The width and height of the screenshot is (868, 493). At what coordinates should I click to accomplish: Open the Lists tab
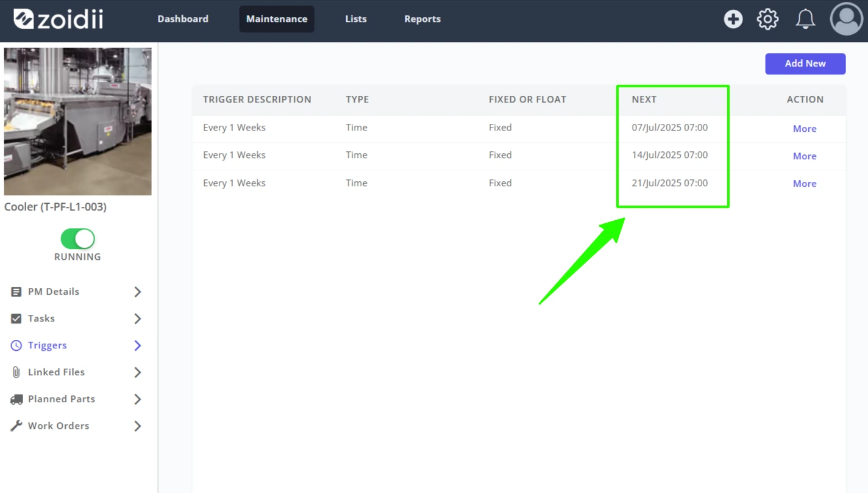(356, 19)
